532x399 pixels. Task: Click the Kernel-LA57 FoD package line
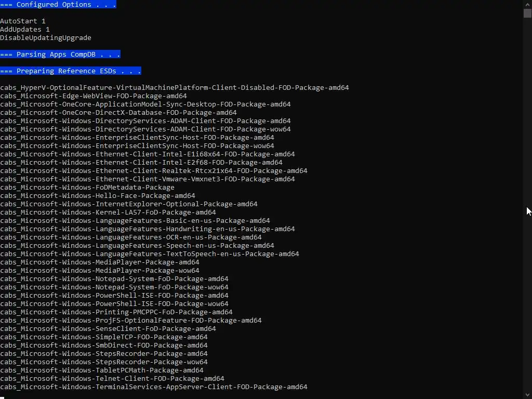click(108, 212)
